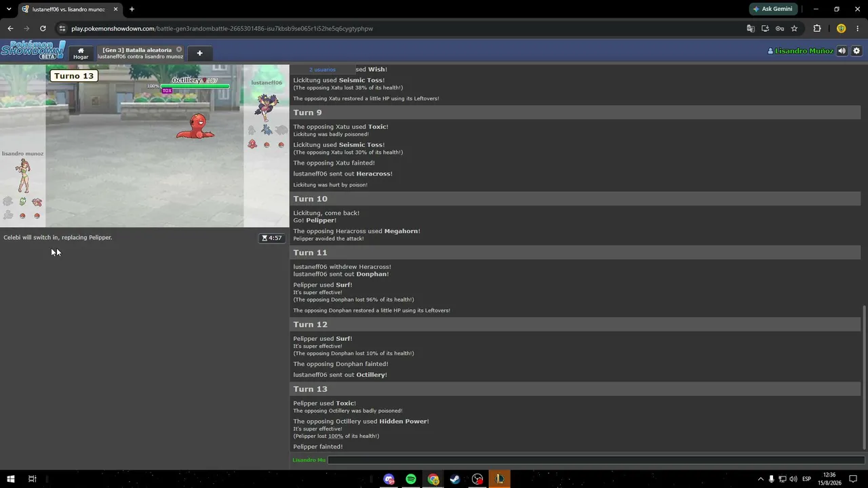Click the Celebi icon in your team
This screenshot has height=488, width=868.
pos(22,201)
